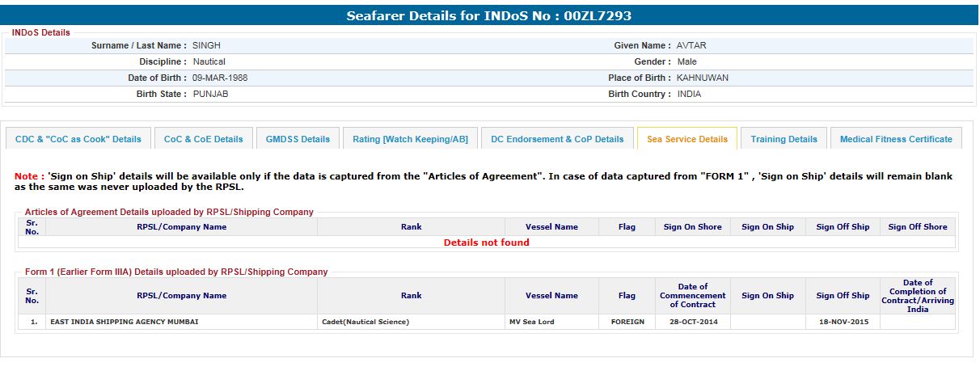Click the surname value SINGH
Image resolution: width=980 pixels, height=367 pixels.
coord(206,46)
